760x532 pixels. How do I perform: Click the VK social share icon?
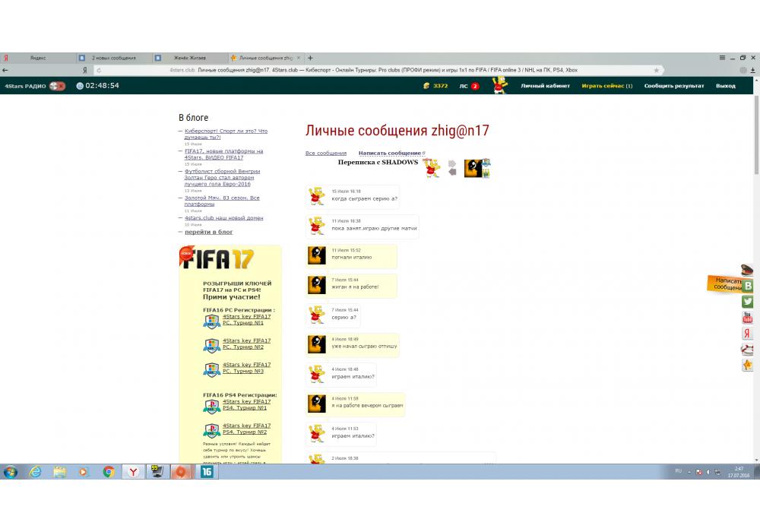click(x=748, y=286)
